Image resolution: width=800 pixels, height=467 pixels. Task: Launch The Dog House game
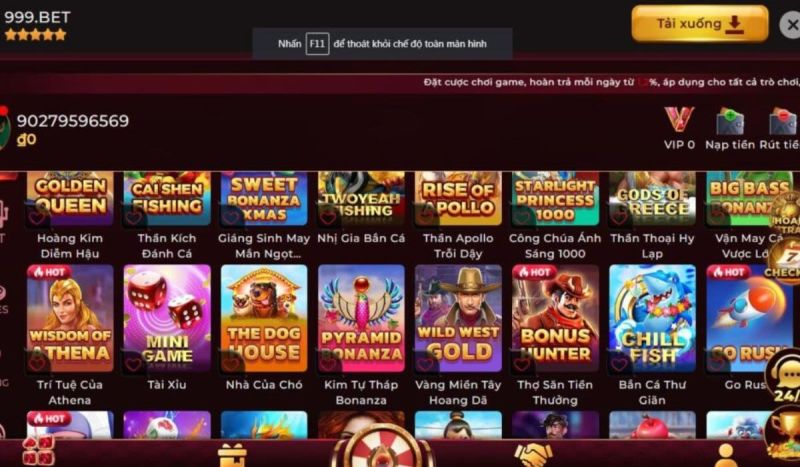coord(264,318)
